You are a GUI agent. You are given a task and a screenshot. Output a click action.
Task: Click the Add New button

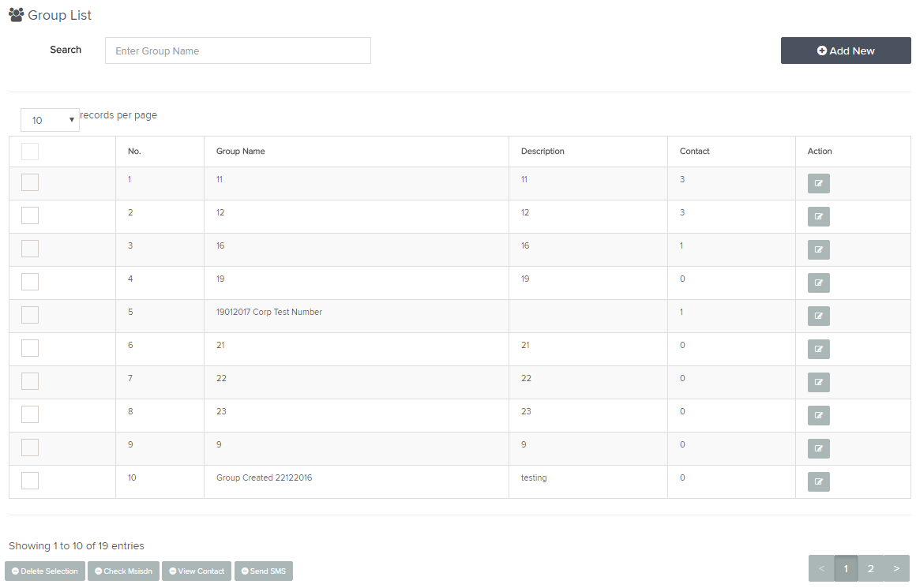pos(845,51)
